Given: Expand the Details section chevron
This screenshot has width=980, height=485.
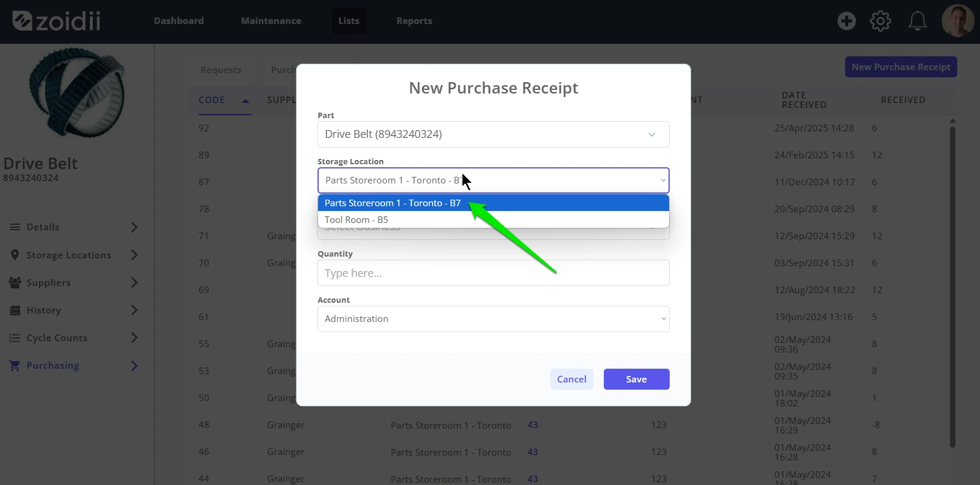Looking at the screenshot, I should [x=134, y=227].
